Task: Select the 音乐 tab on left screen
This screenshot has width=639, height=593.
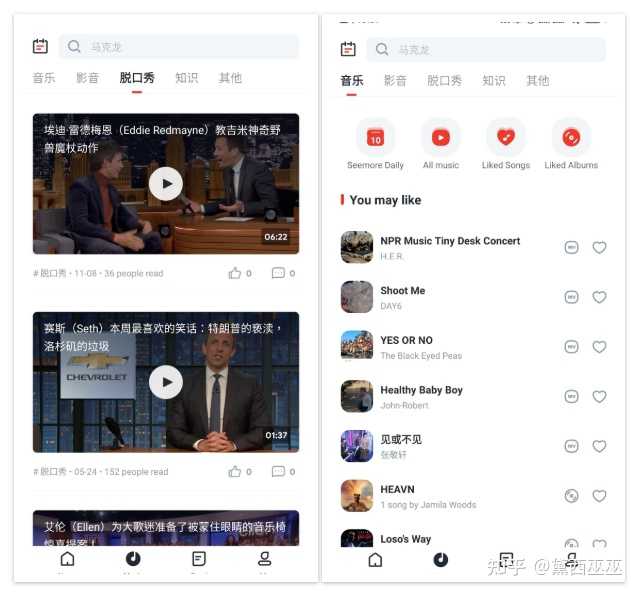Action: coord(44,77)
